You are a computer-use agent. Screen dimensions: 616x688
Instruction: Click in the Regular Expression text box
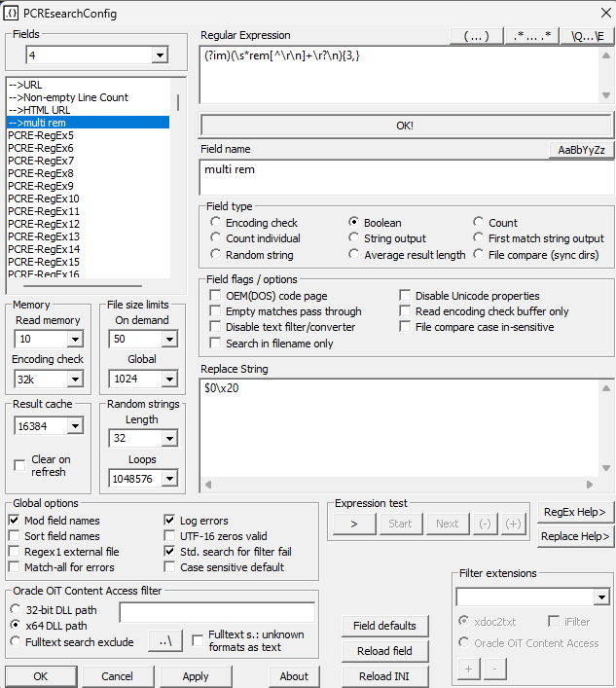point(399,75)
